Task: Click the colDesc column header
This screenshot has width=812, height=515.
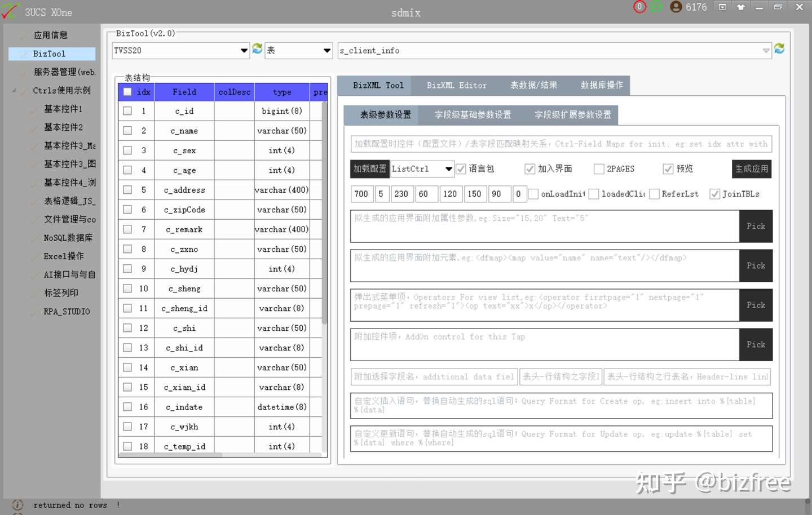Action: pyautogui.click(x=235, y=92)
